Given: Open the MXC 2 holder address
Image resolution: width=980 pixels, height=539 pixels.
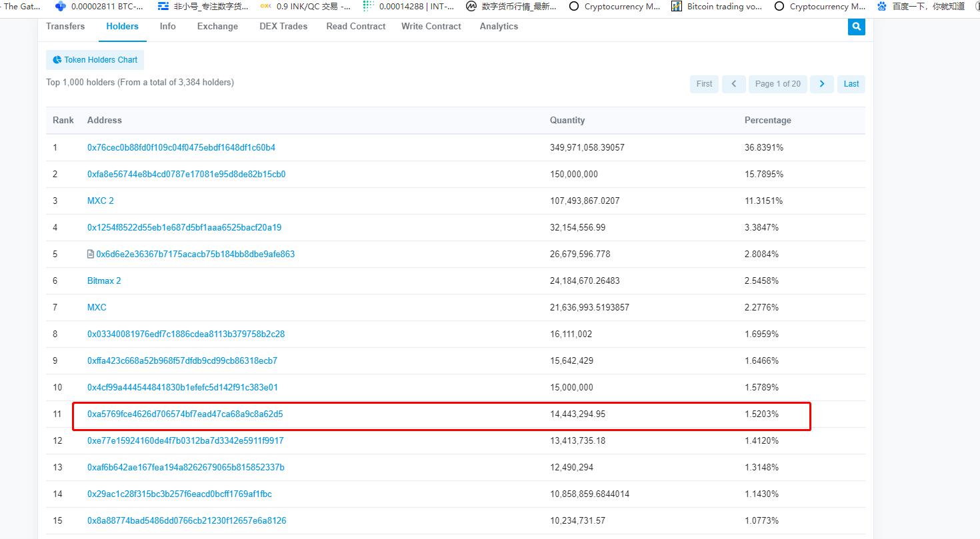Looking at the screenshot, I should click(101, 201).
